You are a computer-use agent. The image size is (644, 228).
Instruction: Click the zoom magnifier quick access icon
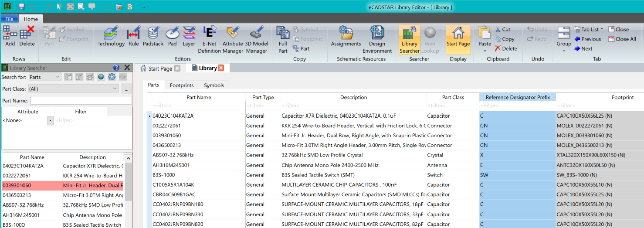coord(81,7)
